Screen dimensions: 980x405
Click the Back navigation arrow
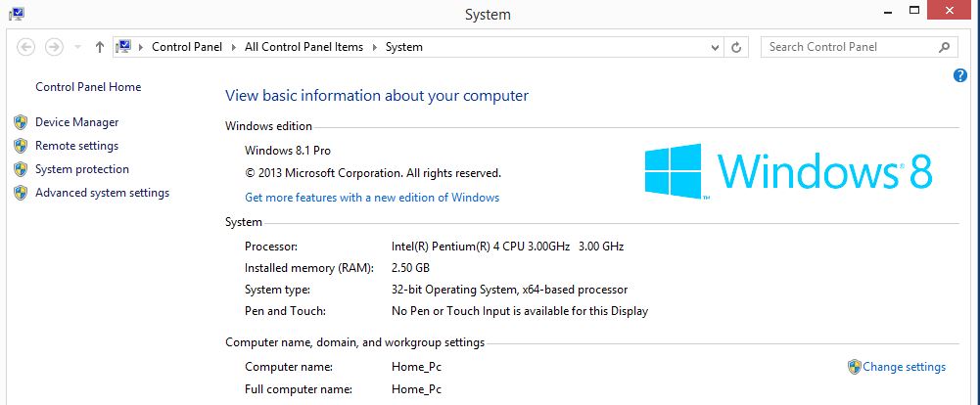pos(26,47)
